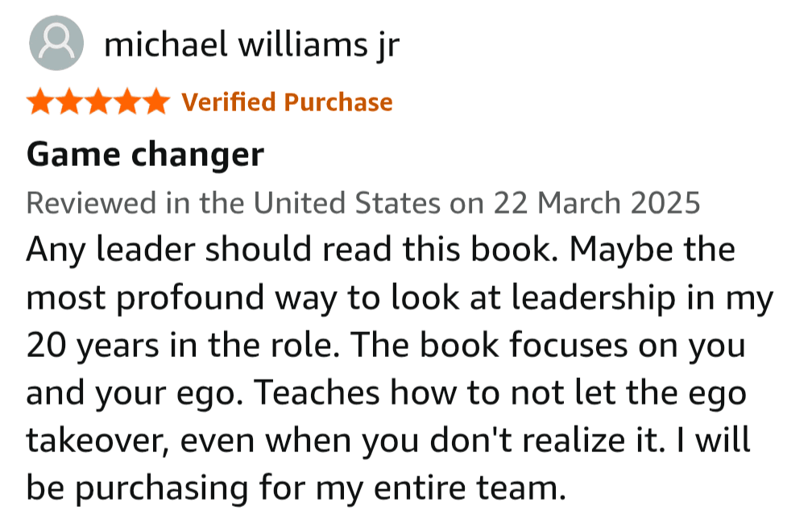Click United States in the review date line
Screen dimensions: 812x523
point(346,202)
